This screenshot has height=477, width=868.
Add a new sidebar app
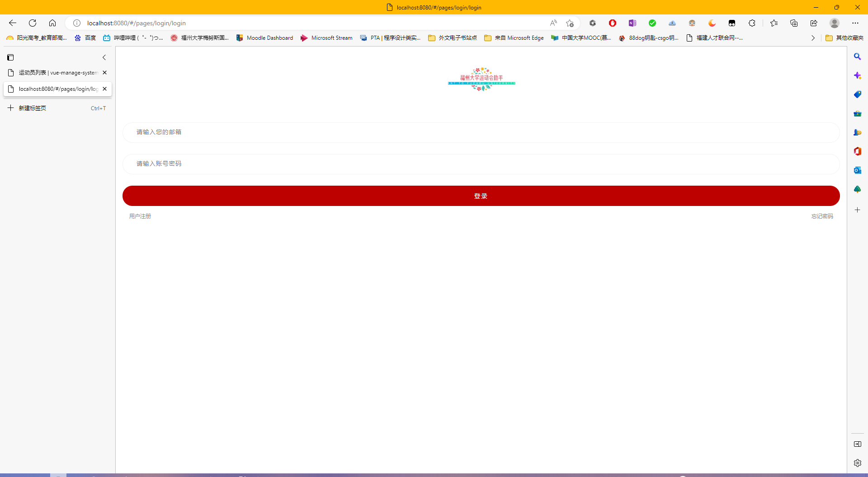[x=858, y=210]
